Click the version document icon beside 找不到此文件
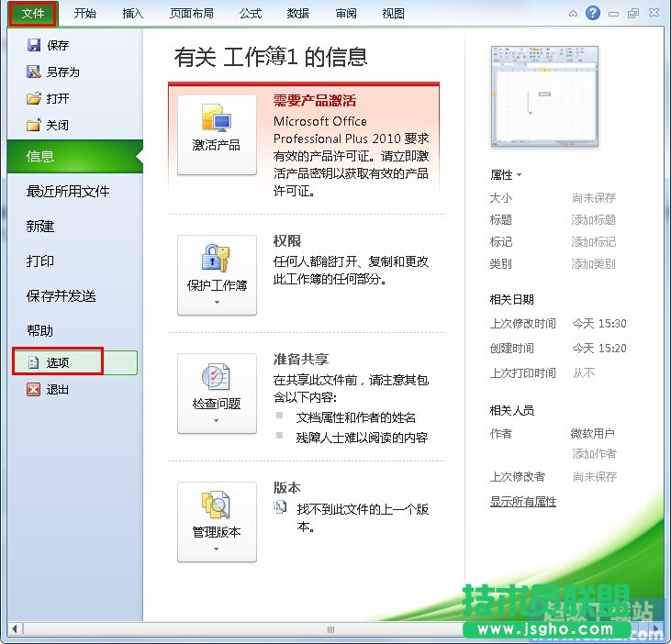Screen dimensions: 671x644 point(280,507)
